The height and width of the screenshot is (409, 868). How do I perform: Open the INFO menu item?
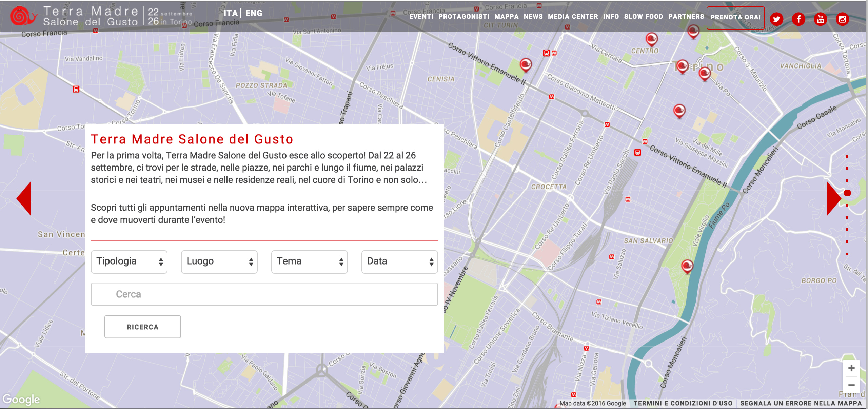pyautogui.click(x=611, y=16)
